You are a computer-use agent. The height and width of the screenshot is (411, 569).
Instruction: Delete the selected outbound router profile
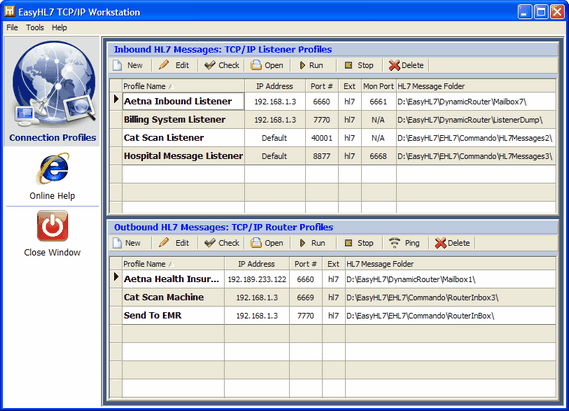pyautogui.click(x=452, y=243)
